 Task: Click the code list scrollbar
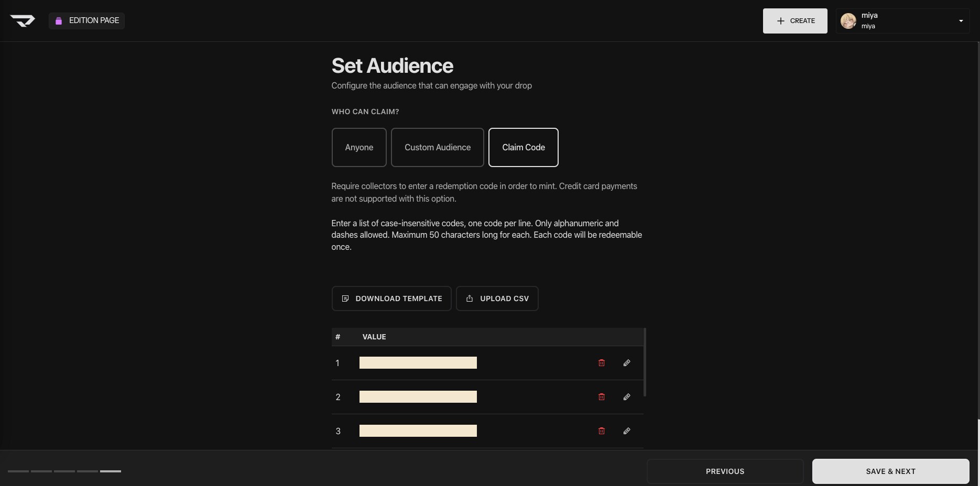(x=645, y=362)
